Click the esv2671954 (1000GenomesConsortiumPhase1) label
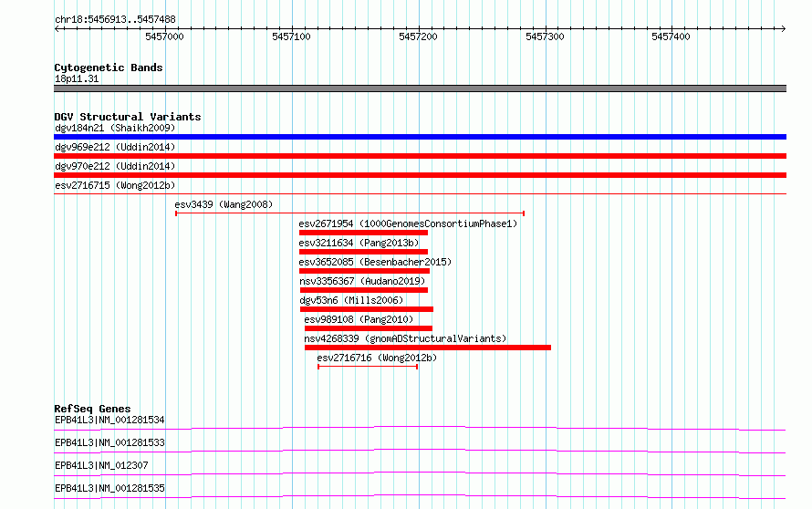The image size is (812, 509). pyautogui.click(x=408, y=223)
